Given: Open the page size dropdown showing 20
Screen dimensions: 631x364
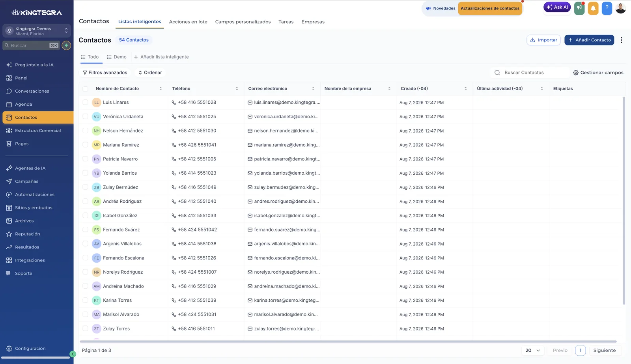Looking at the screenshot, I should tap(532, 351).
